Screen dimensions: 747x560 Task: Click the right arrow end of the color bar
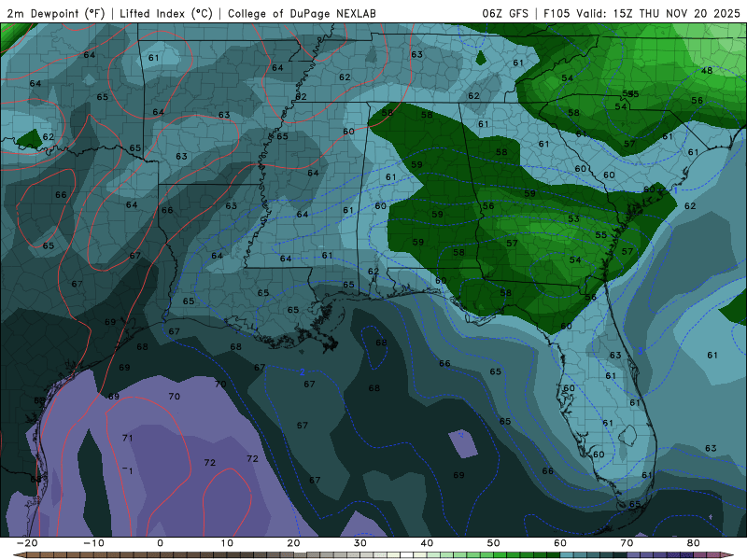point(729,555)
